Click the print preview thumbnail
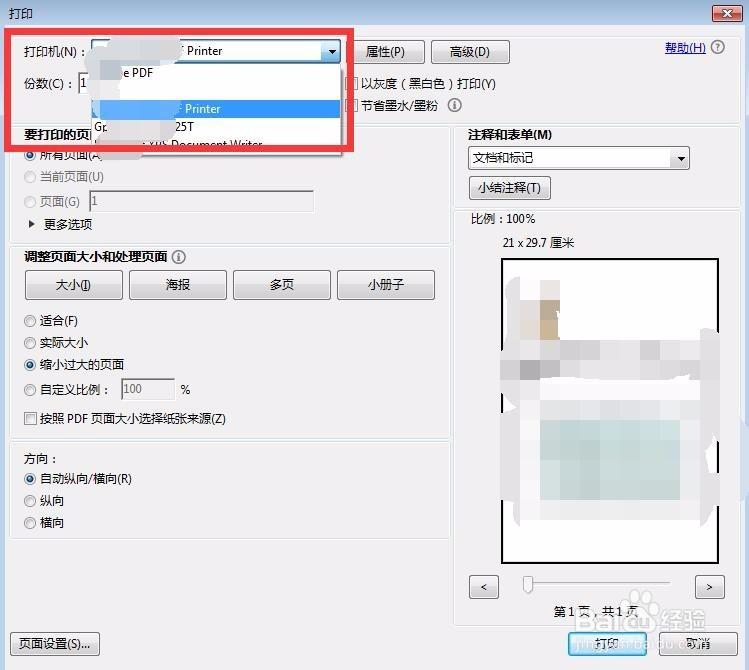 tap(610, 411)
